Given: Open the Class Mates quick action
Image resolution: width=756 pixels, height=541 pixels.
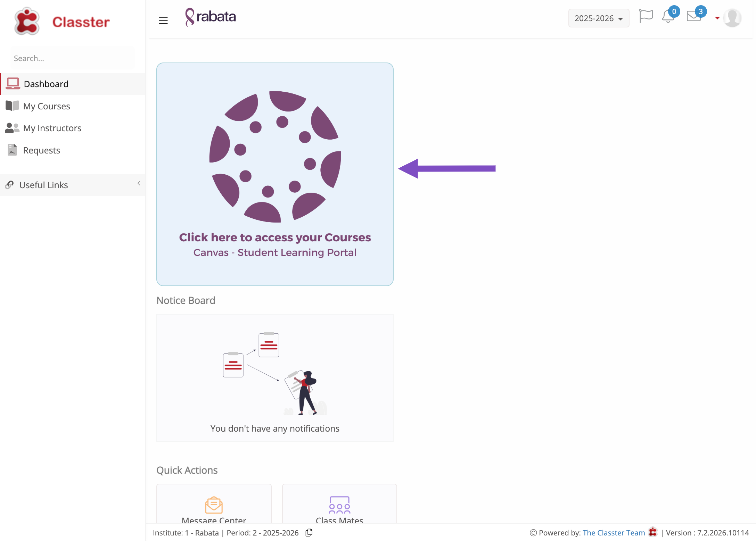Looking at the screenshot, I should coord(339,504).
